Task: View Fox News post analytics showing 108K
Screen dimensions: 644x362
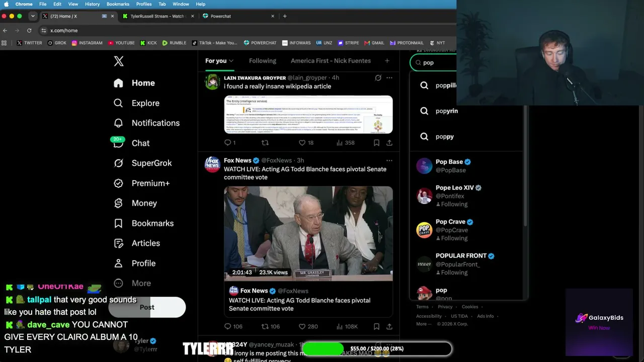Action: (x=347, y=327)
